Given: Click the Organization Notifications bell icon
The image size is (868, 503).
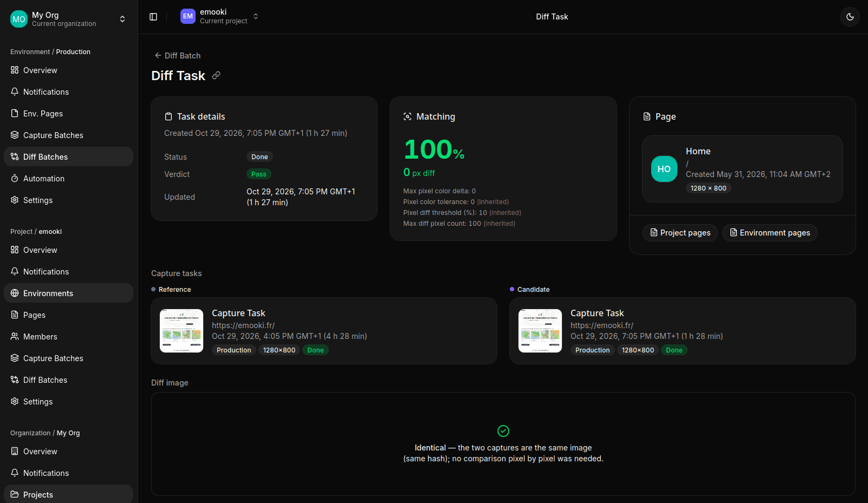Looking at the screenshot, I should point(15,473).
